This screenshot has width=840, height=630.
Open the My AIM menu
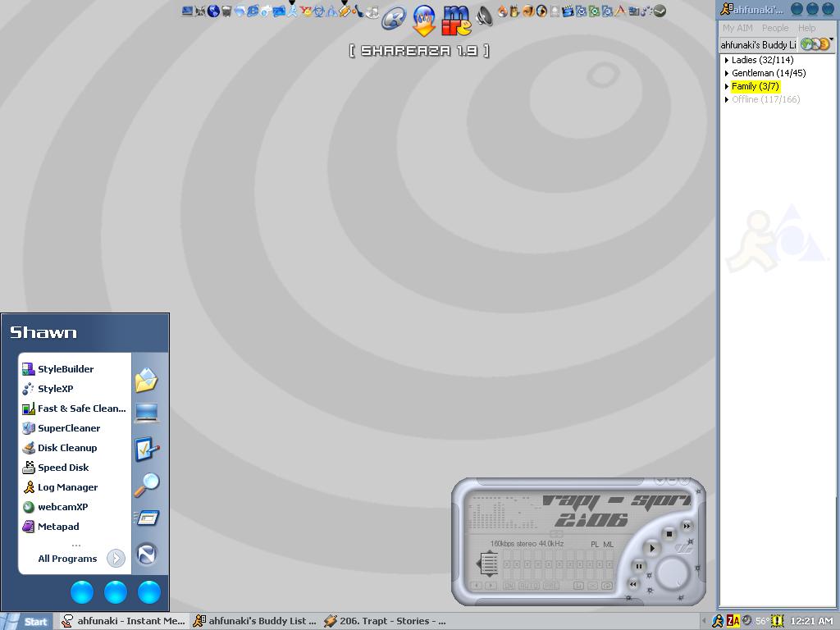737,28
